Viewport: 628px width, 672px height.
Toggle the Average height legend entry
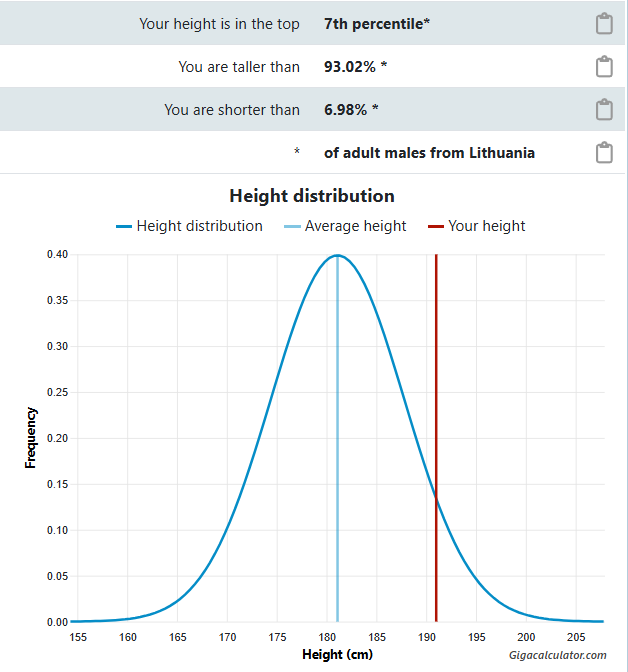(345, 226)
